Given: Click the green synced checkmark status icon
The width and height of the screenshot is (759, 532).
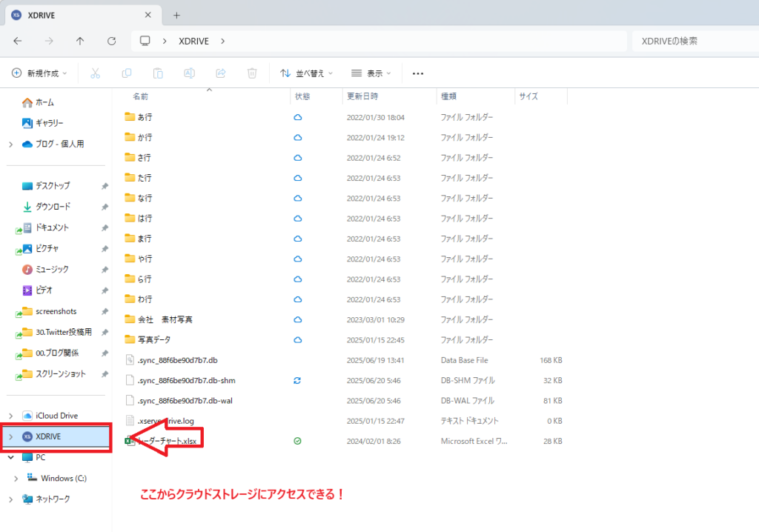Looking at the screenshot, I should (298, 441).
